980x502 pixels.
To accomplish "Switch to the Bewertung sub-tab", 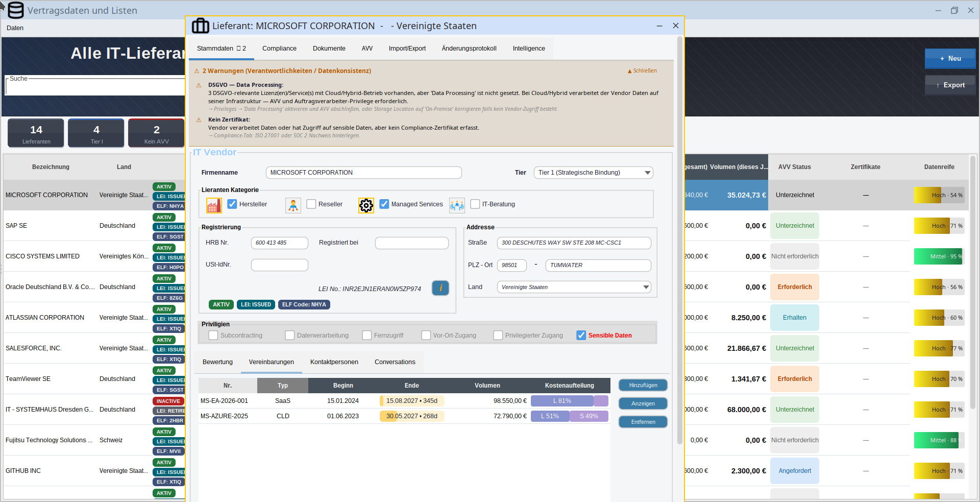I will pyautogui.click(x=217, y=362).
